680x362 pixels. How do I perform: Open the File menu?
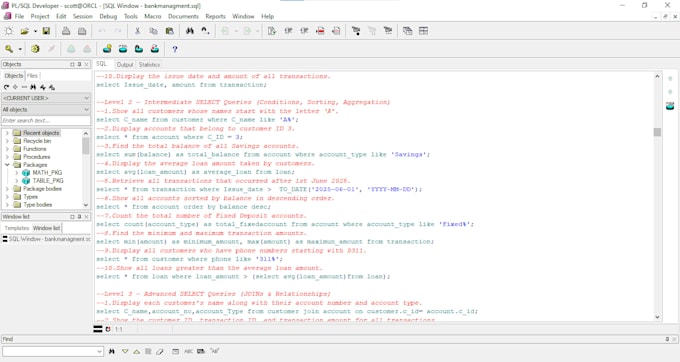coord(20,16)
